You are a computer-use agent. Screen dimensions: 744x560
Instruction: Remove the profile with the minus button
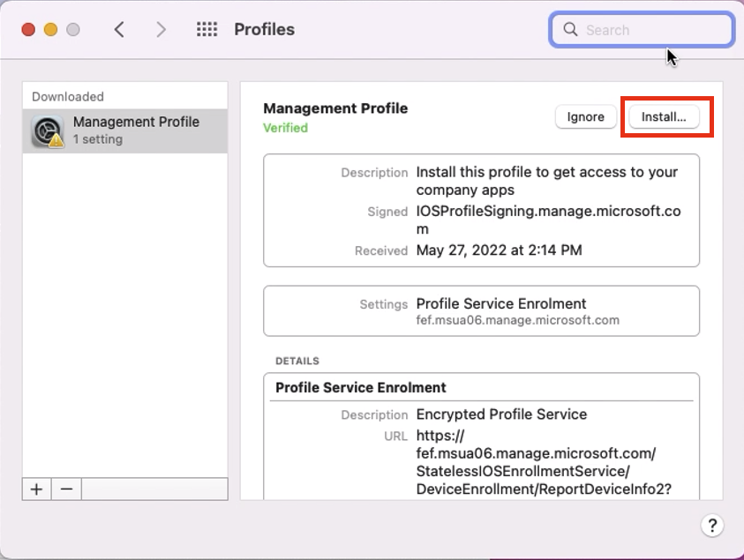pos(66,489)
